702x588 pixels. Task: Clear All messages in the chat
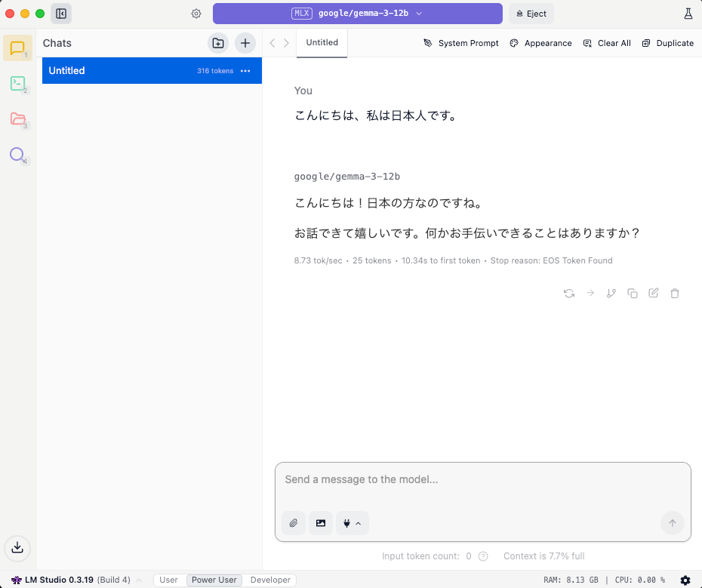(x=607, y=43)
